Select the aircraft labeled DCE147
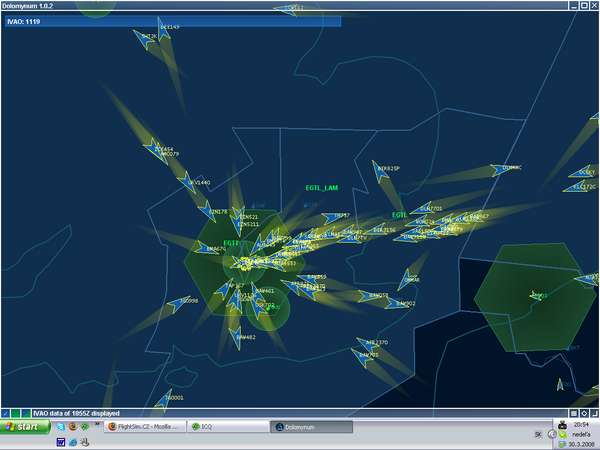Screen dimensions: 600x450 pos(163,28)
